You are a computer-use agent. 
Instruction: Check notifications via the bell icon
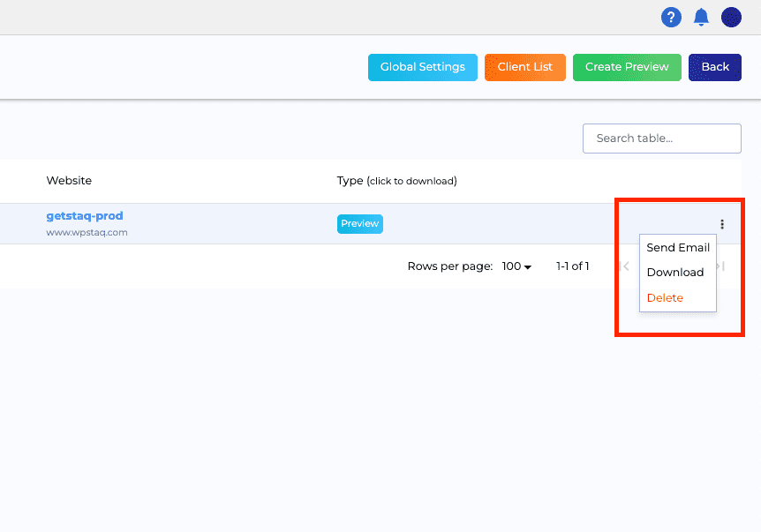pos(701,17)
